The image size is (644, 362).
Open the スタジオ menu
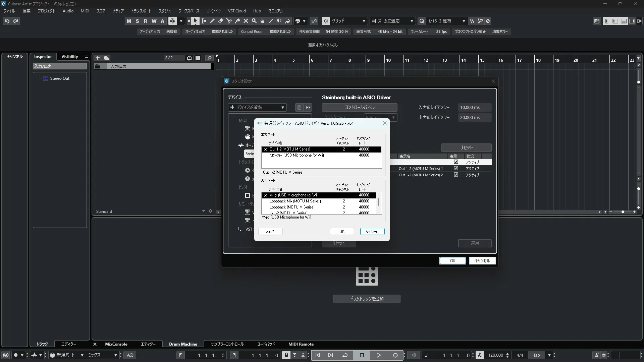(165, 11)
